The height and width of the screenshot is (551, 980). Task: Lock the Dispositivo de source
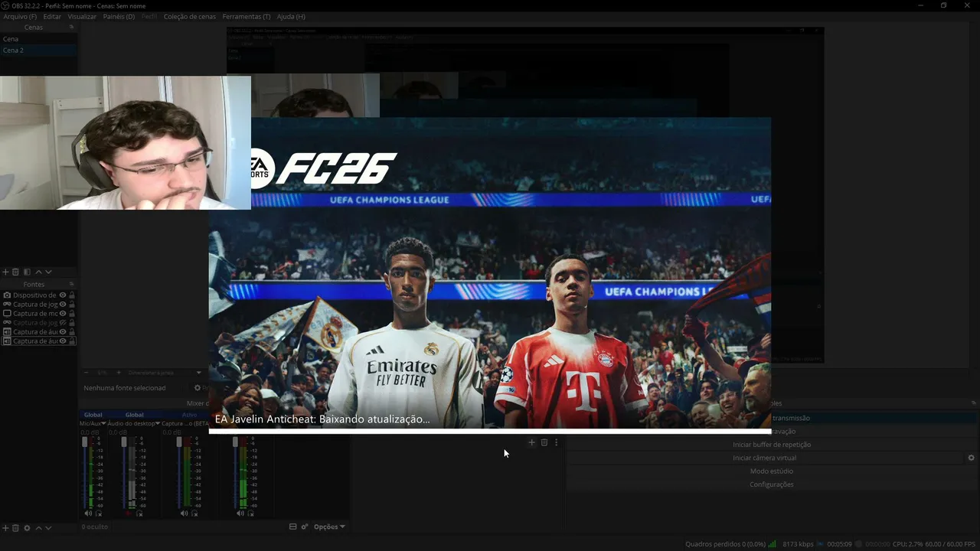point(72,295)
